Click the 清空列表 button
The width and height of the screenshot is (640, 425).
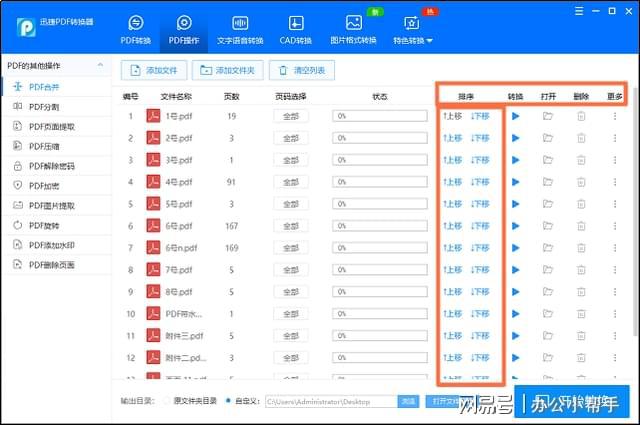point(301,70)
